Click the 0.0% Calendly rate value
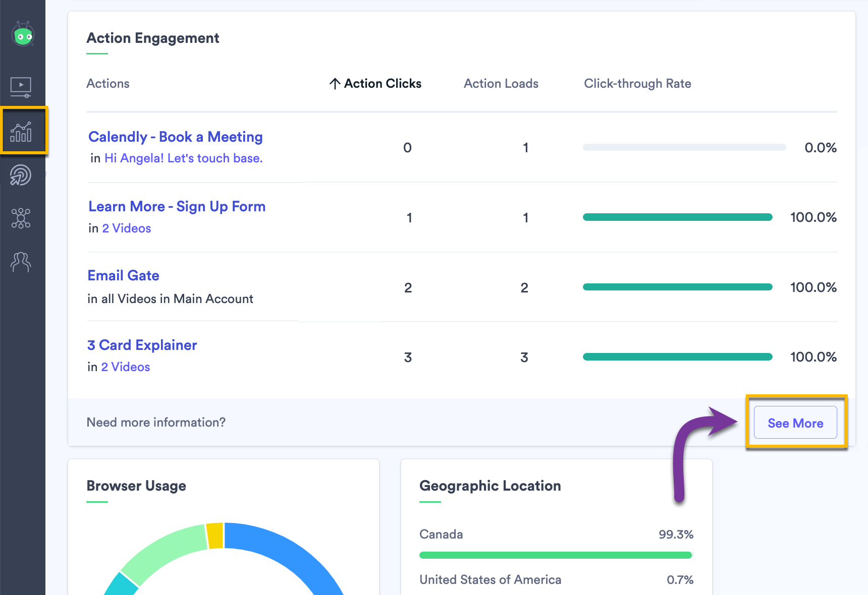 [821, 148]
